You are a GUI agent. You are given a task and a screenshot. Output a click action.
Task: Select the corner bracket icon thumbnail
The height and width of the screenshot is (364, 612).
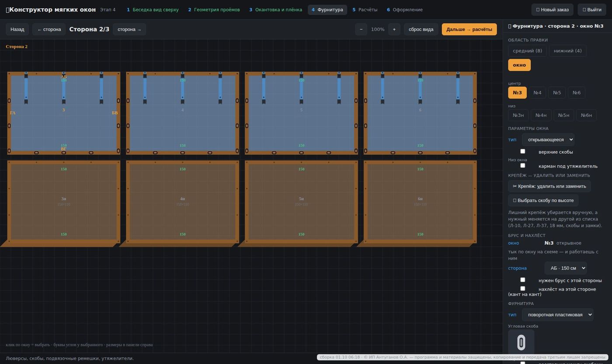pyautogui.click(x=521, y=343)
